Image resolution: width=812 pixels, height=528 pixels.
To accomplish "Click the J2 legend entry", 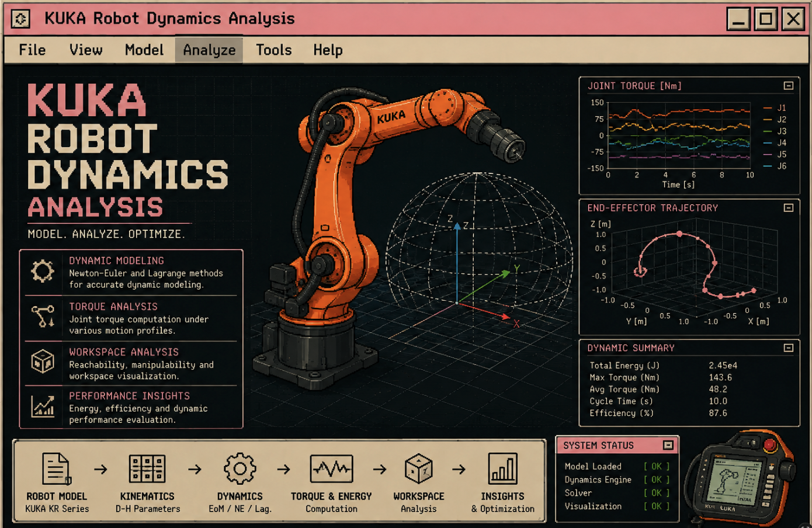I will pos(775,120).
